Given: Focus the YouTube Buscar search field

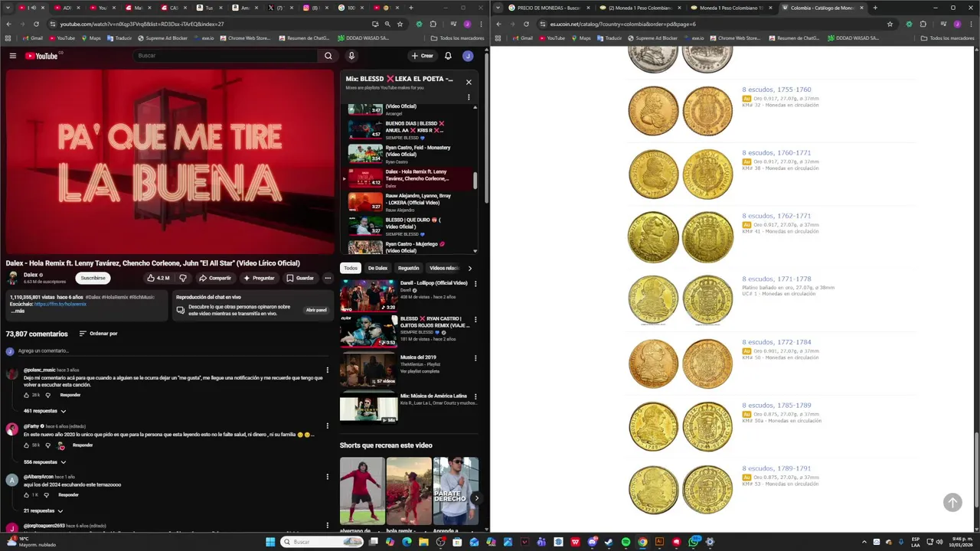Looking at the screenshot, I should point(226,56).
